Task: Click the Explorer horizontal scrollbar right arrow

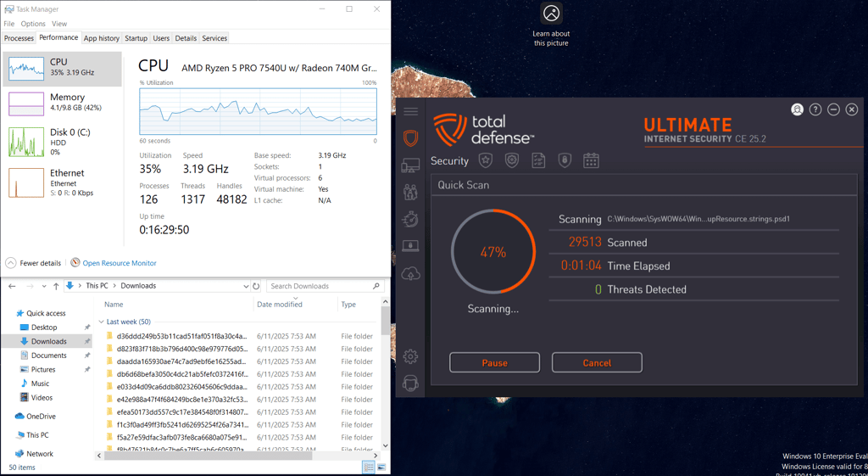Action: (376, 456)
